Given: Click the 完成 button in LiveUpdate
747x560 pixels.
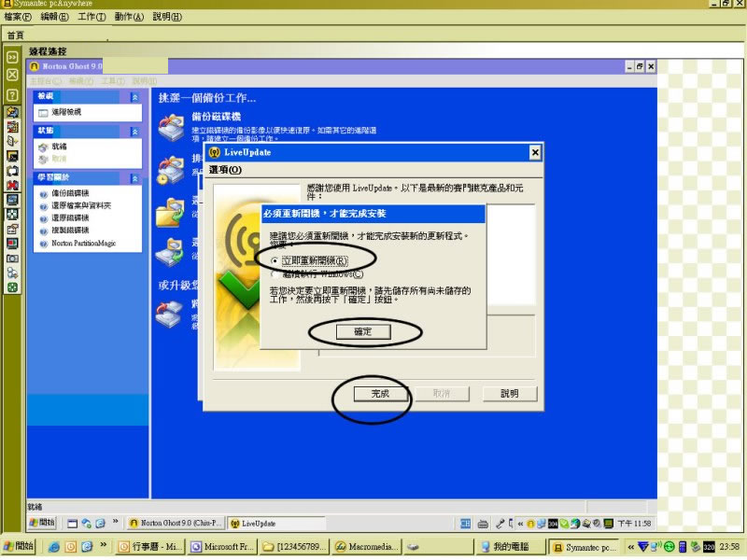Looking at the screenshot, I should (380, 393).
